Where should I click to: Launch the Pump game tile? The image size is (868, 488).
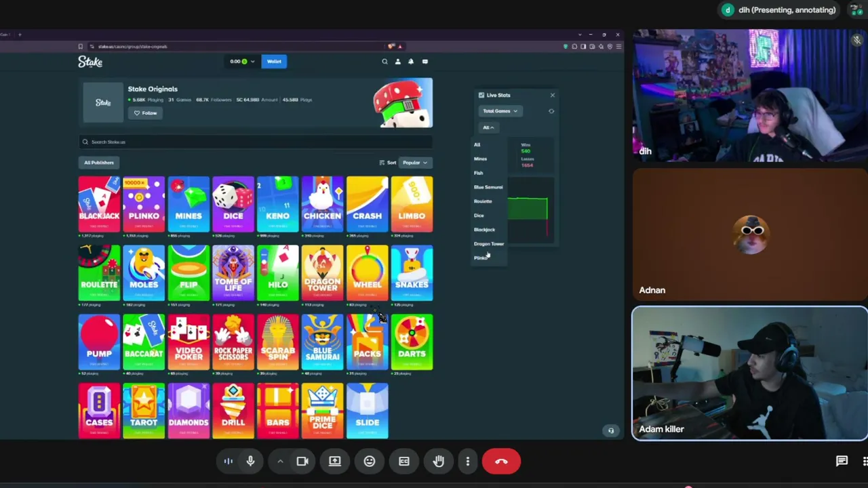point(99,342)
